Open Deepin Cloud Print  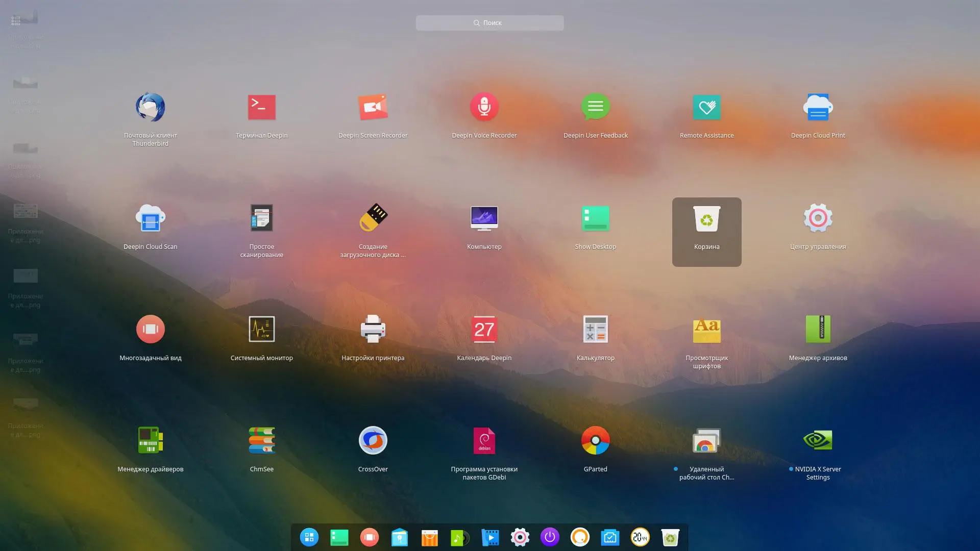pyautogui.click(x=818, y=107)
